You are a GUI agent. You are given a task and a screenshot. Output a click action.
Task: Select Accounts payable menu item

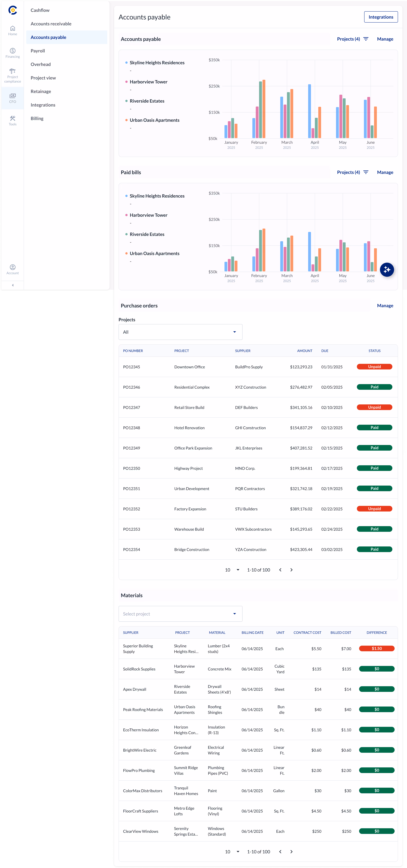click(67, 37)
